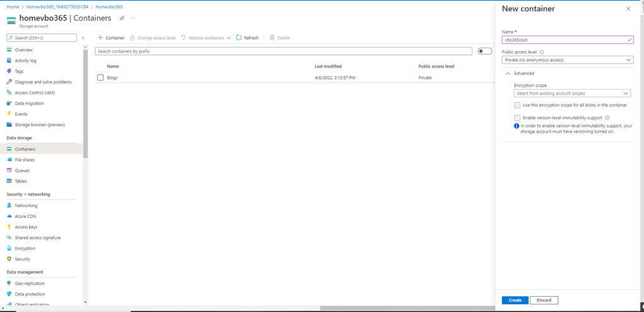Sort by Last modified column header
The height and width of the screenshot is (312, 644).
pyautogui.click(x=328, y=66)
